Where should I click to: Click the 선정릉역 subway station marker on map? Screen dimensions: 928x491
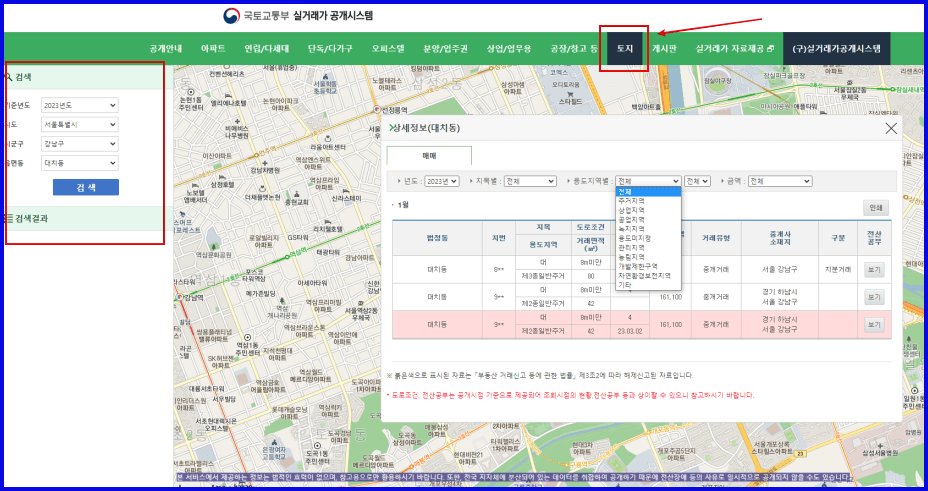point(377,109)
